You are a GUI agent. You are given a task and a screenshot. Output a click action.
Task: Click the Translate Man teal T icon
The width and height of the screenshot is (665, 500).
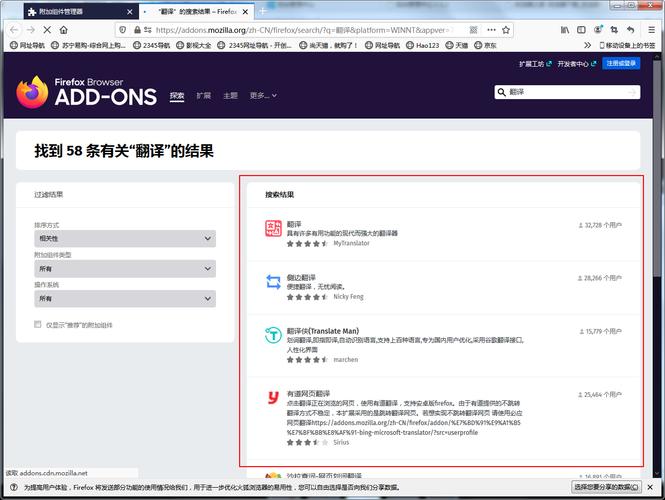point(273,335)
